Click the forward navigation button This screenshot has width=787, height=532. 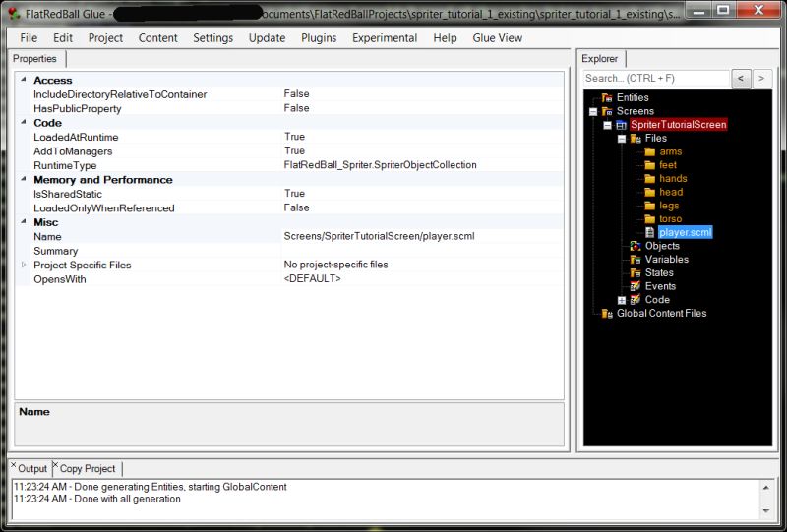click(761, 79)
